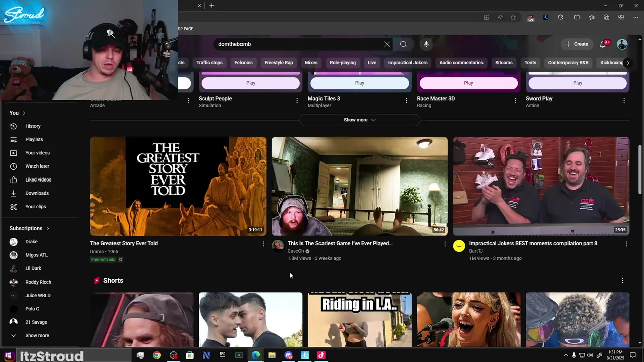Click the YouTube search input field
Screen dimensions: 644x362
299,44
